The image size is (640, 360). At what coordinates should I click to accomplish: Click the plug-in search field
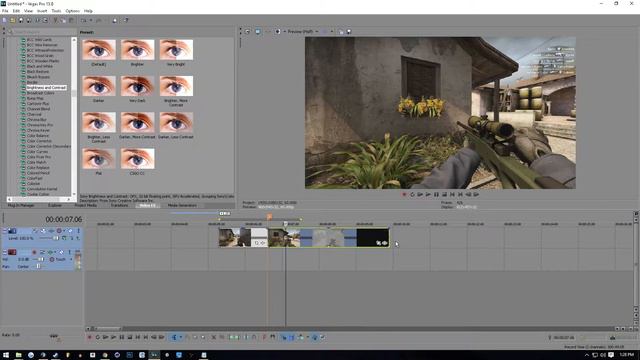[x=42, y=31]
